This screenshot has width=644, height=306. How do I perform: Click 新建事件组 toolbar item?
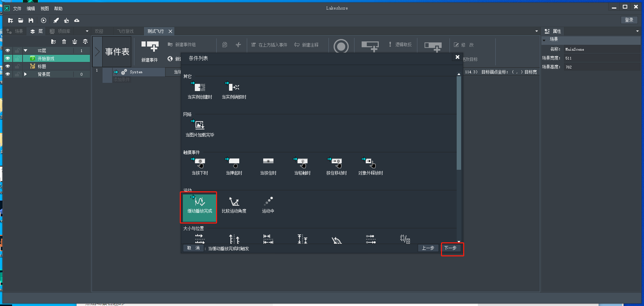click(182, 45)
